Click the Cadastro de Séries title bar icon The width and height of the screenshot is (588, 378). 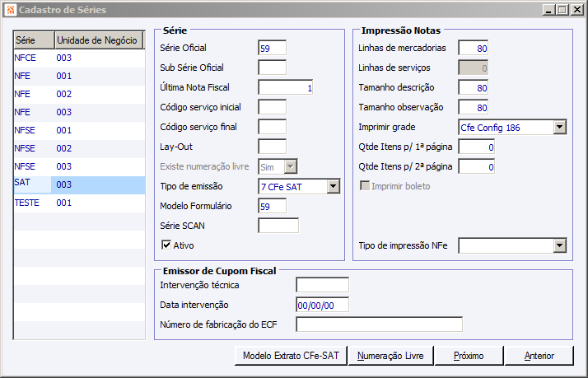pyautogui.click(x=10, y=10)
